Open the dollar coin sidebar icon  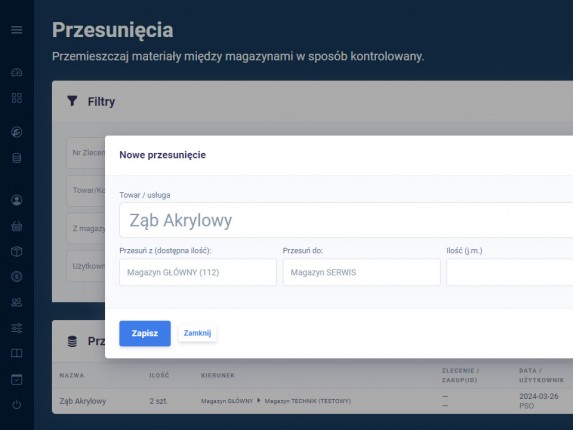coord(16,277)
